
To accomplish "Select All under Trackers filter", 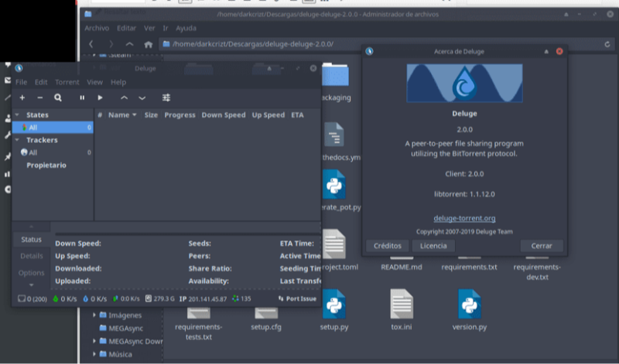I will [53, 152].
